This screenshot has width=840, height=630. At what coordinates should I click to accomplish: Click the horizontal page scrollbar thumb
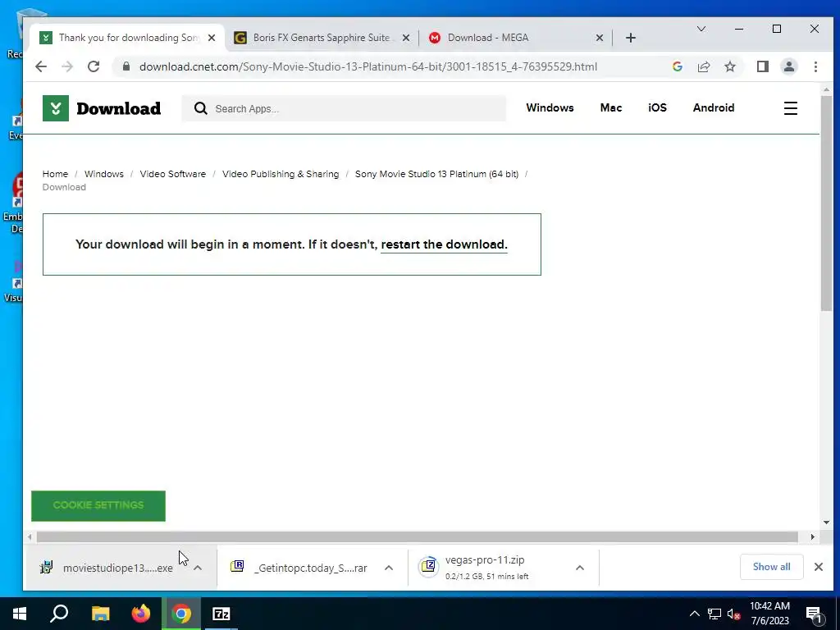pyautogui.click(x=418, y=536)
